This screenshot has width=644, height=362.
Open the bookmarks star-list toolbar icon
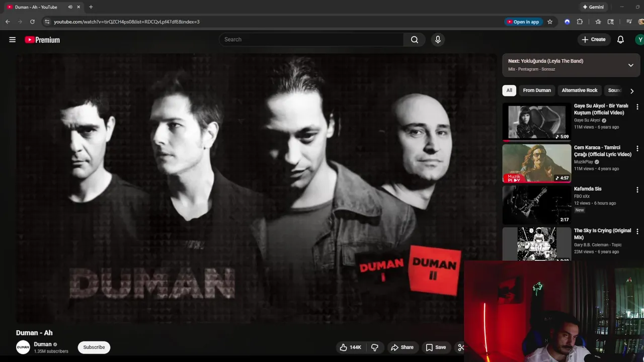pyautogui.click(x=598, y=22)
